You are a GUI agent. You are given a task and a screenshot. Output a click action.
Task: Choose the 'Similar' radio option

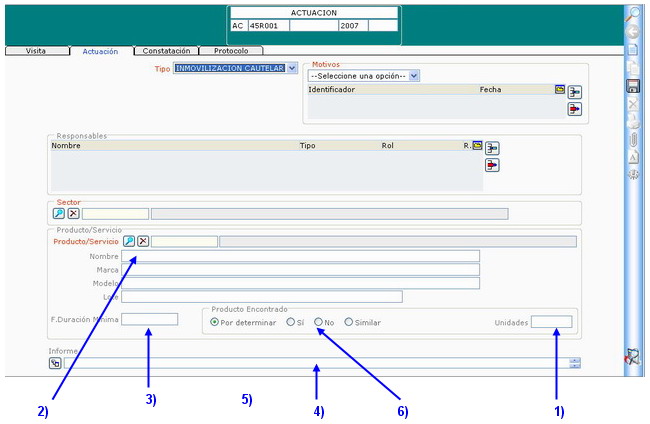click(349, 322)
